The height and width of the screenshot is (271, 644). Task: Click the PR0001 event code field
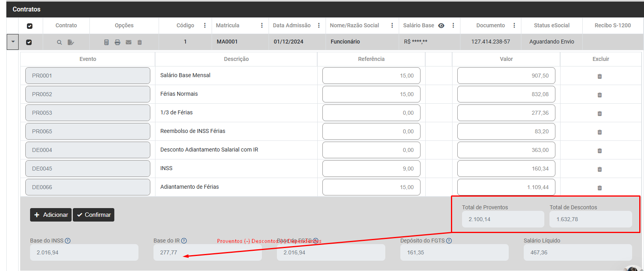(x=88, y=76)
